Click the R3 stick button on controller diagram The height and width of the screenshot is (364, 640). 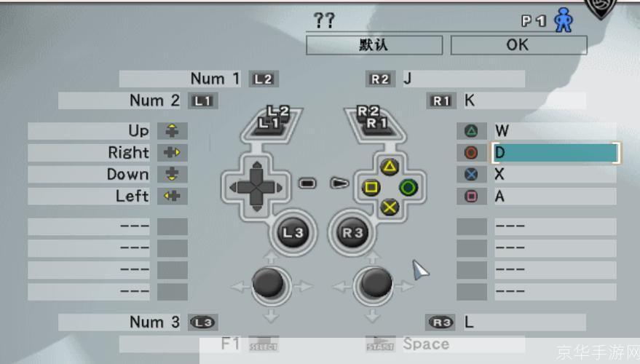tap(352, 233)
